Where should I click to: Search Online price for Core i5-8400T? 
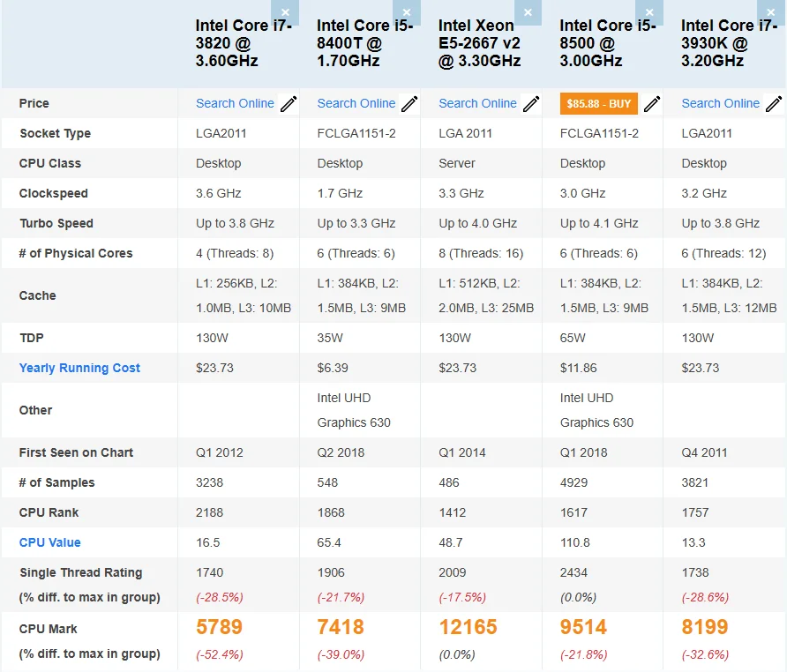(x=356, y=103)
